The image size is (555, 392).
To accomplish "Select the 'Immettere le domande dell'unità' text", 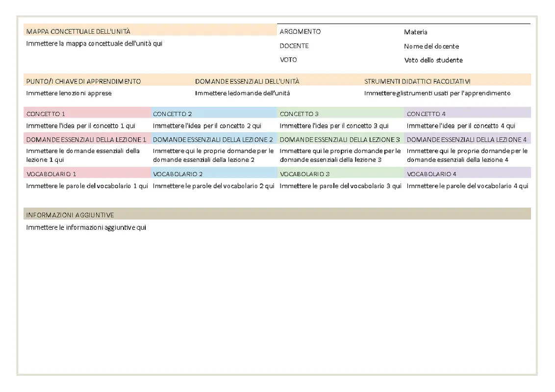I will point(242,93).
